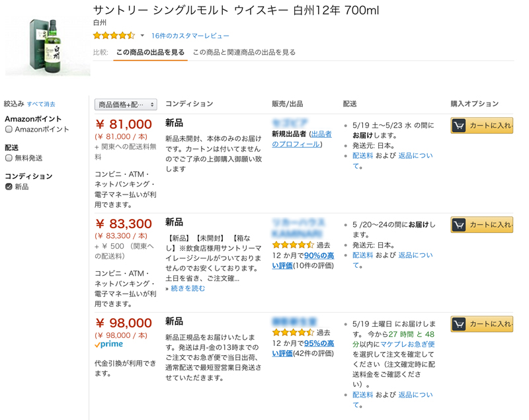Click the star rating of the ¥83,300 seller
The height and width of the screenshot is (420, 529).
point(293,245)
